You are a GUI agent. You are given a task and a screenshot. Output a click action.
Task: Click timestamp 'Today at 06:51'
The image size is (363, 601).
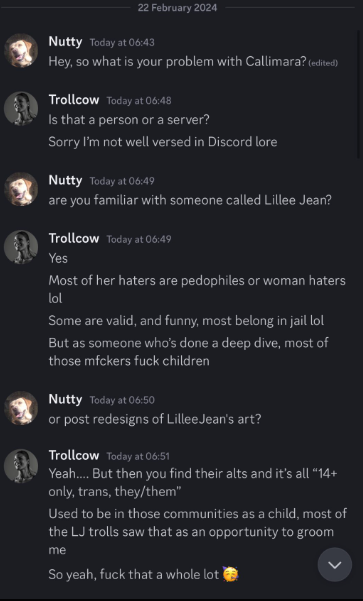point(138,456)
